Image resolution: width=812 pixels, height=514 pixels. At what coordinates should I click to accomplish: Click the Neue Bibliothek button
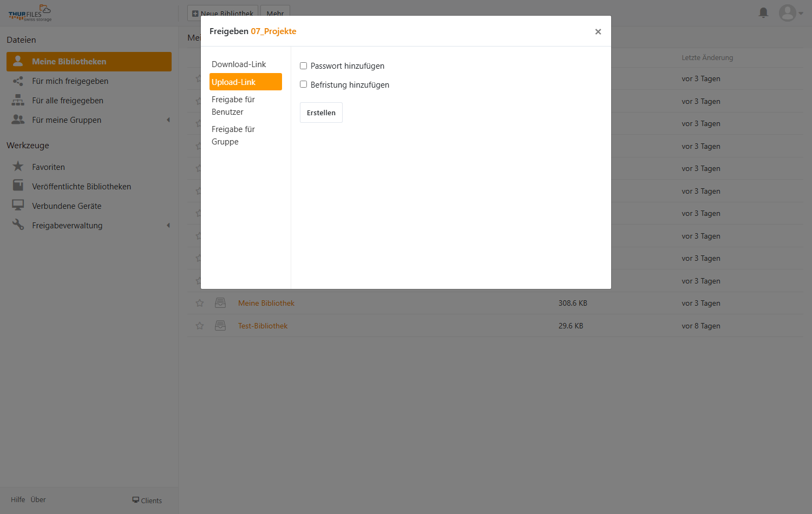(x=222, y=14)
